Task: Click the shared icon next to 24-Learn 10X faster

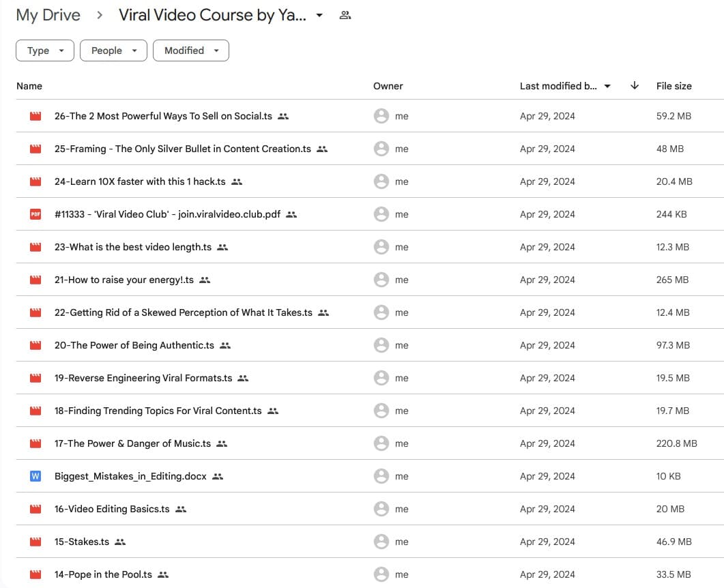Action: (237, 181)
